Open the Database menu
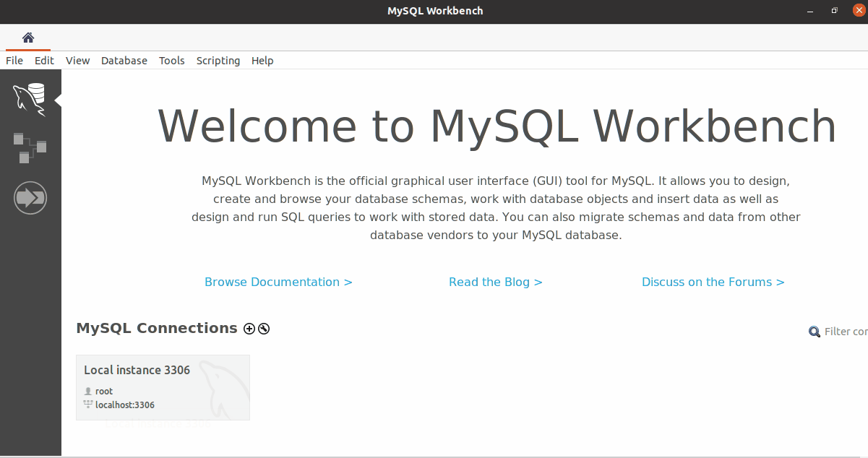The width and height of the screenshot is (868, 458). click(124, 61)
